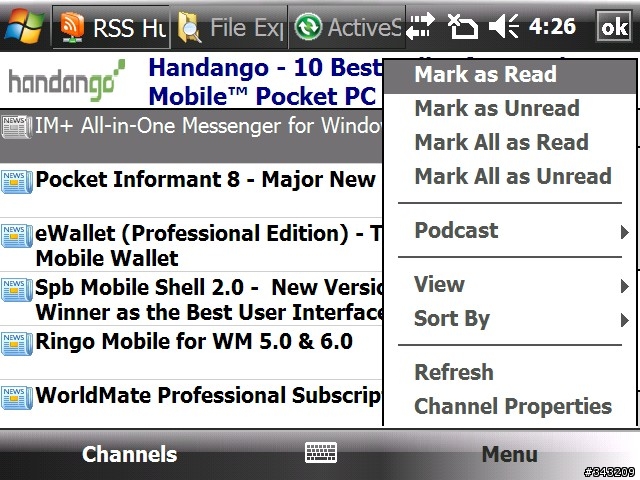Switch to the RSS Hub taskbar item

pyautogui.click(x=111, y=27)
